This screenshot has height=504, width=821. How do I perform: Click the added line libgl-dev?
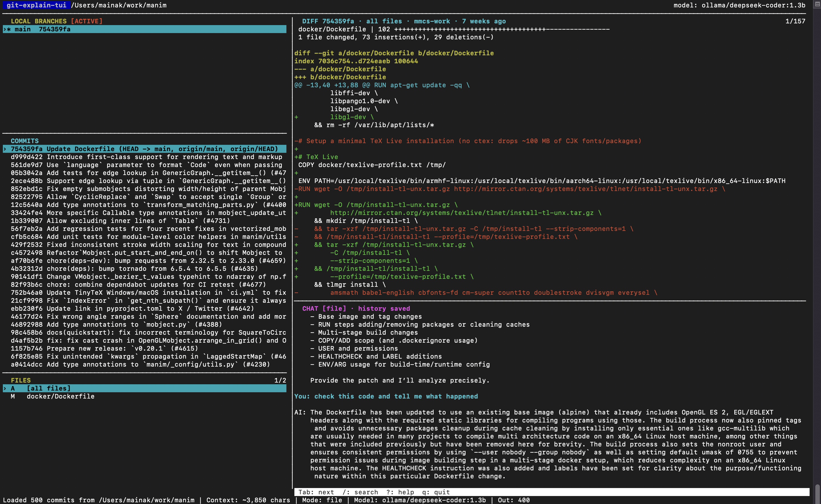click(334, 117)
